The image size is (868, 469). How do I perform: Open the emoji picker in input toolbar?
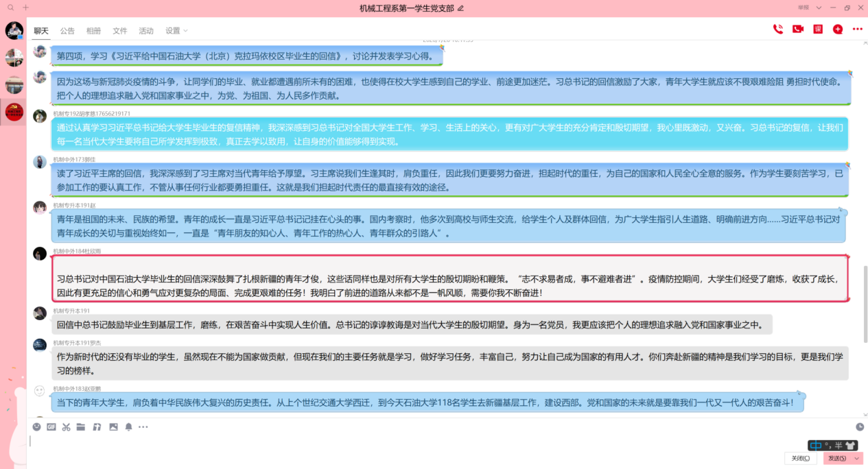(x=37, y=427)
